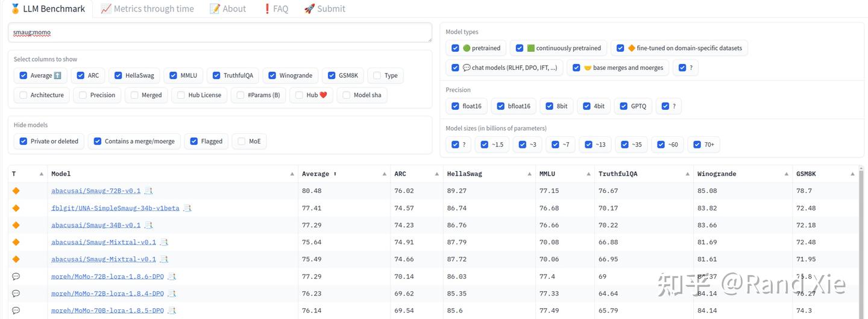Click the document icon after moreh/MoMo-72B-lora-1.8.6-DPO
Image resolution: width=868 pixels, height=319 pixels.
172,277
